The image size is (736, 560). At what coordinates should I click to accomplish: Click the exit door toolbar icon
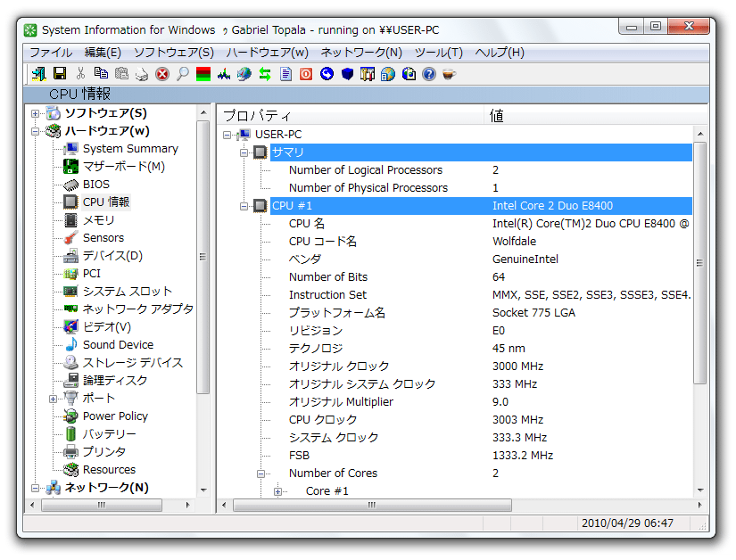[x=38, y=74]
